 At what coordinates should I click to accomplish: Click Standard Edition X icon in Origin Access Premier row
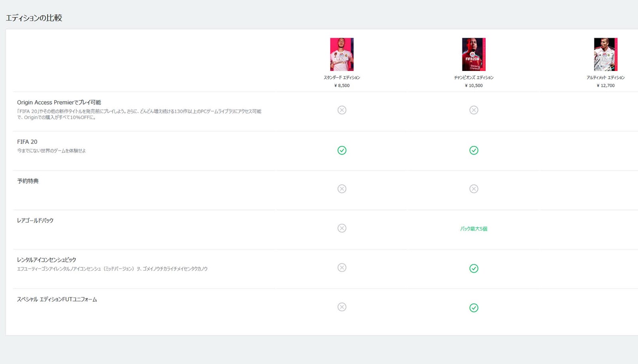[342, 110]
